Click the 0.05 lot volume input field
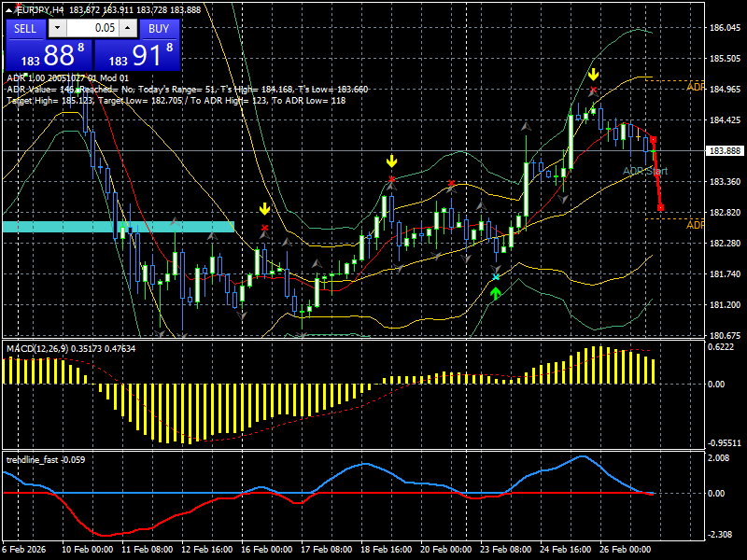Viewport: 747px width, 560px height. coord(92,28)
